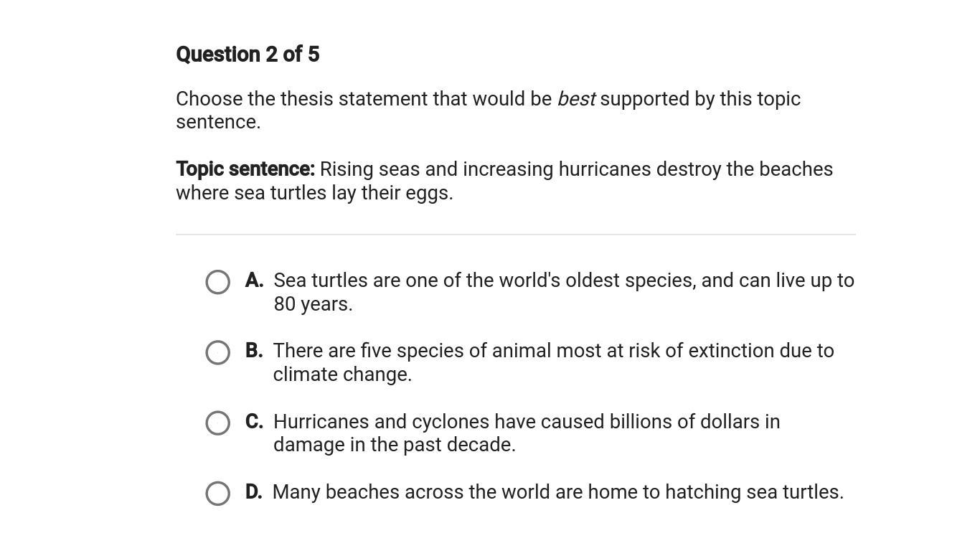Click the bold letter label 'D.'
The image size is (980, 551).
255,491
